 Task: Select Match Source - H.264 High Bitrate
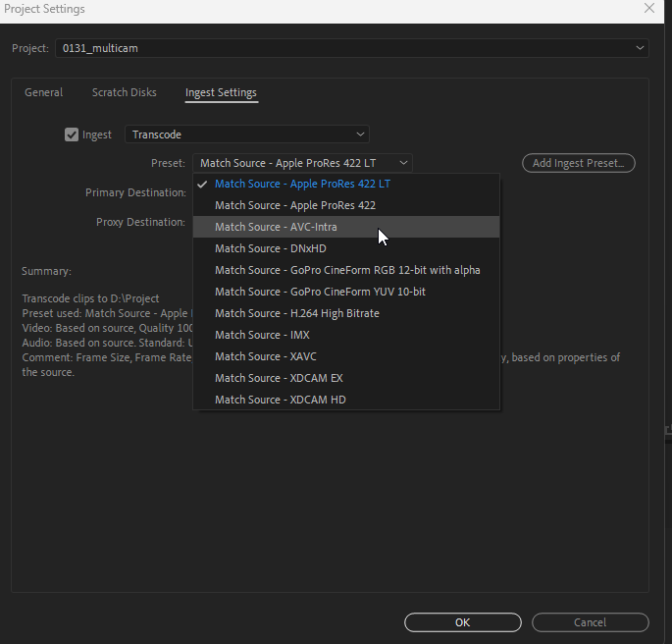tap(346, 313)
